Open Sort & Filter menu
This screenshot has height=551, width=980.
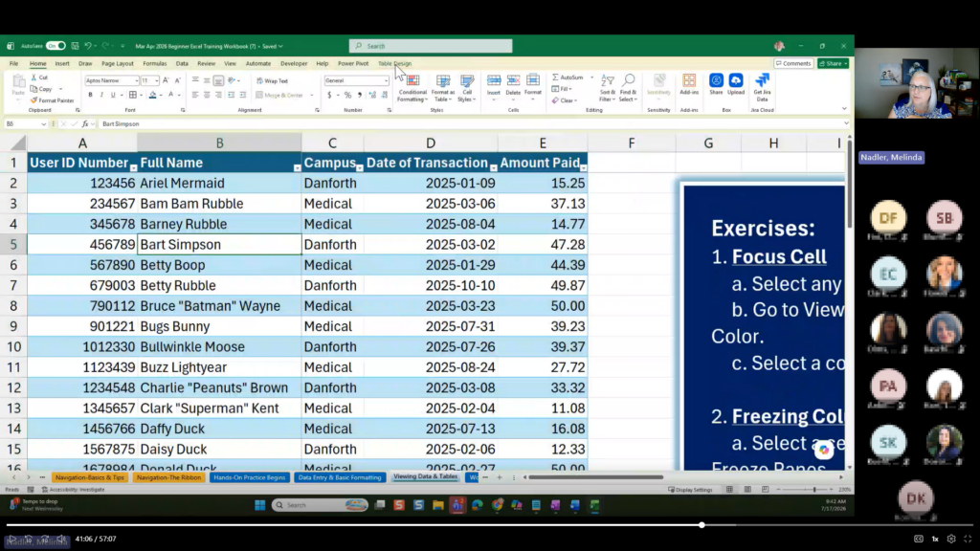[x=608, y=88]
